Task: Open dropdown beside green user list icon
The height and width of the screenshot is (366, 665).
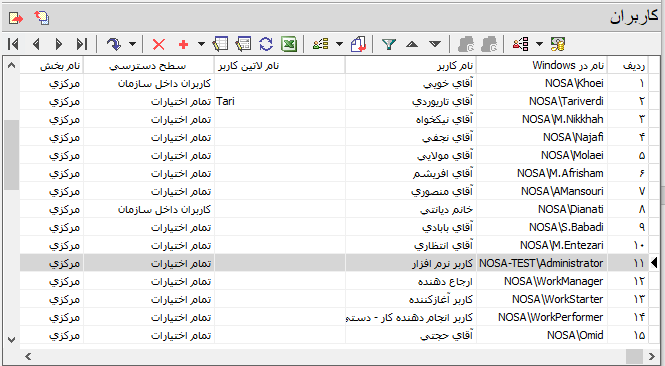Action: (339, 44)
